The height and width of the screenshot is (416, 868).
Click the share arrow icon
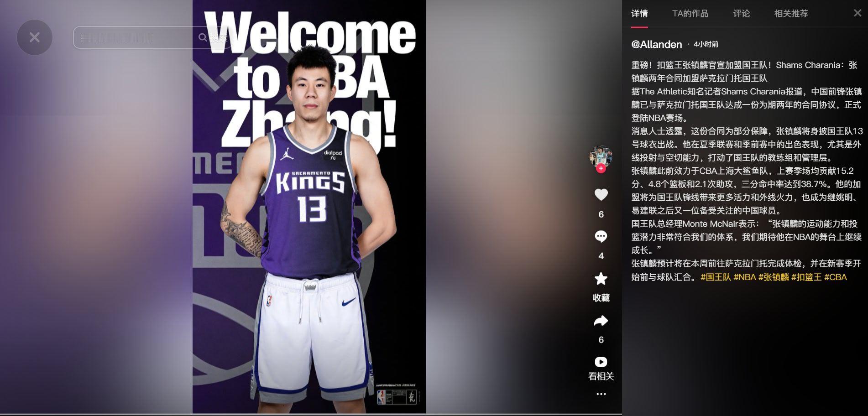click(x=601, y=321)
